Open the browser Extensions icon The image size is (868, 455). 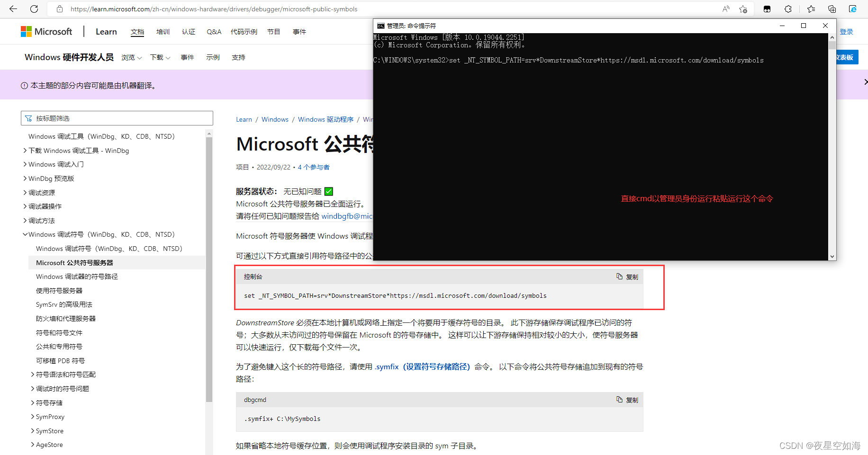tap(787, 9)
